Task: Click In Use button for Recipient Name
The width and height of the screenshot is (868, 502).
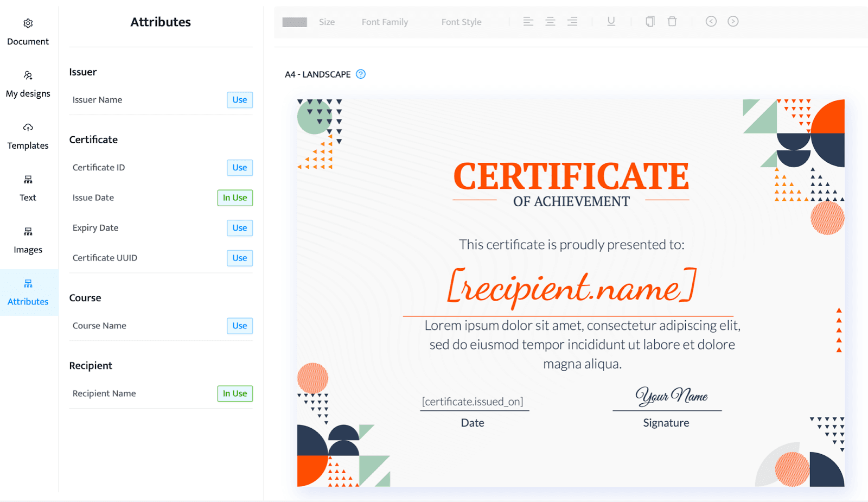Action: tap(235, 393)
